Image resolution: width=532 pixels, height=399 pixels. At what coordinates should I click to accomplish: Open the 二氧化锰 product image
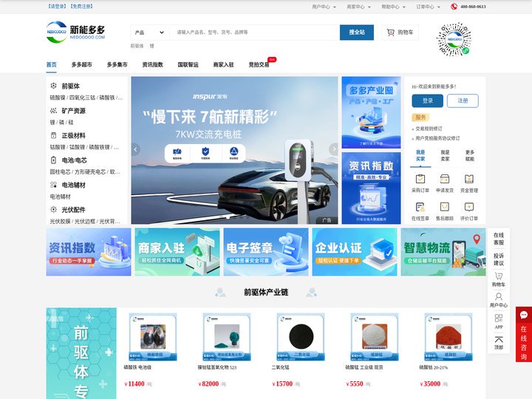click(x=301, y=337)
